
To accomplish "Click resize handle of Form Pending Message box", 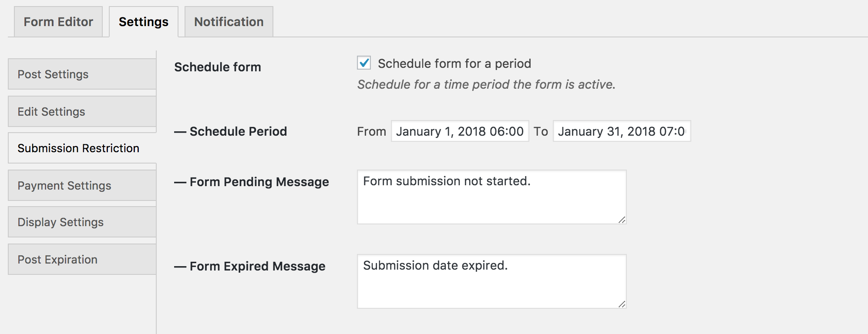I will pos(622,220).
